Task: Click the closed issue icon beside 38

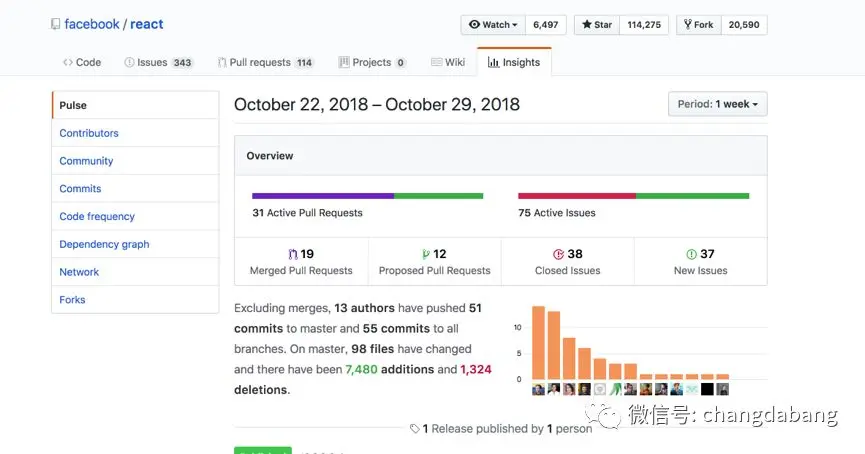Action: pos(558,254)
